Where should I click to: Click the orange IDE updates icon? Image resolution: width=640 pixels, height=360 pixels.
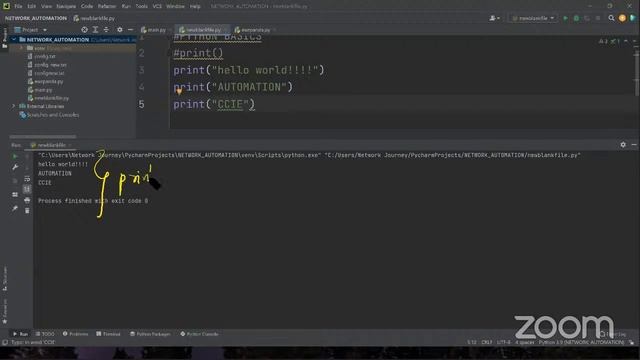pos(622,18)
